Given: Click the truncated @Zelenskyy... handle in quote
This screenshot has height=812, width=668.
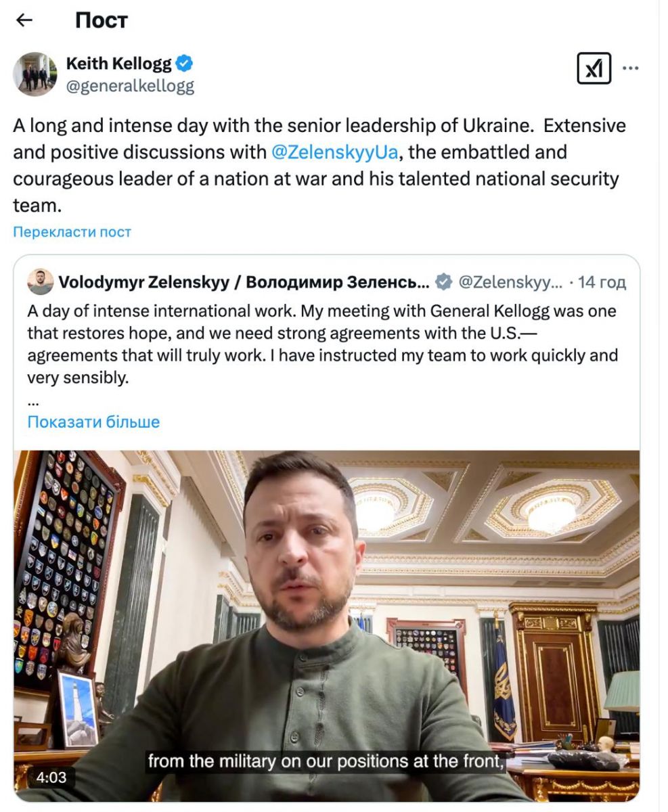Looking at the screenshot, I should click(510, 281).
